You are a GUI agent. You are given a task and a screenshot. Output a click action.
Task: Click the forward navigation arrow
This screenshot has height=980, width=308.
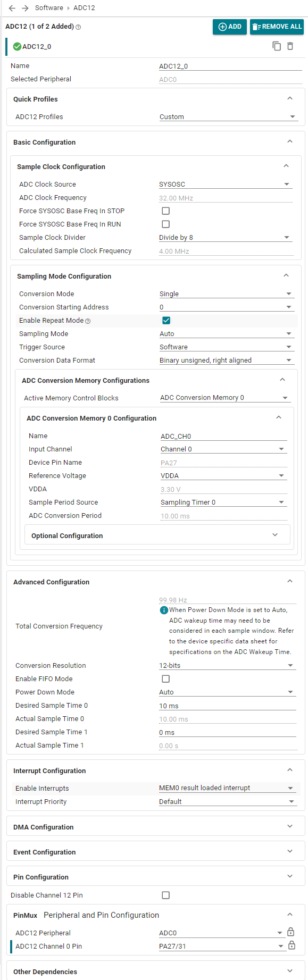click(25, 8)
